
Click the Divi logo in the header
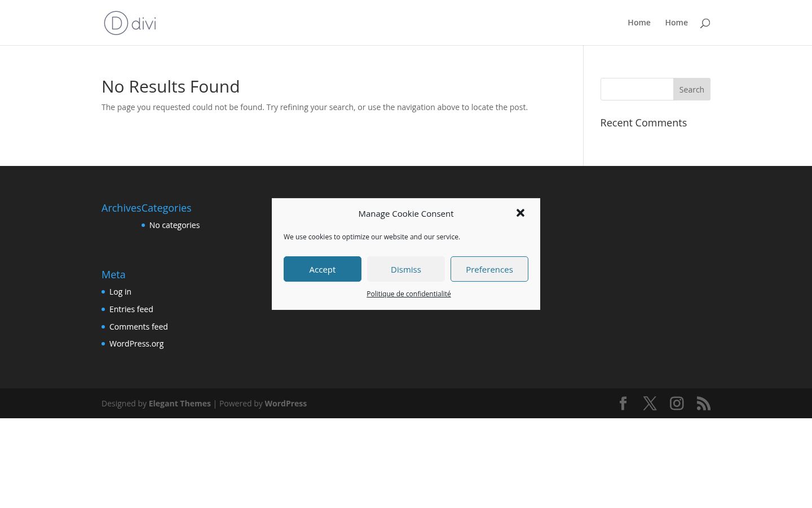130,23
